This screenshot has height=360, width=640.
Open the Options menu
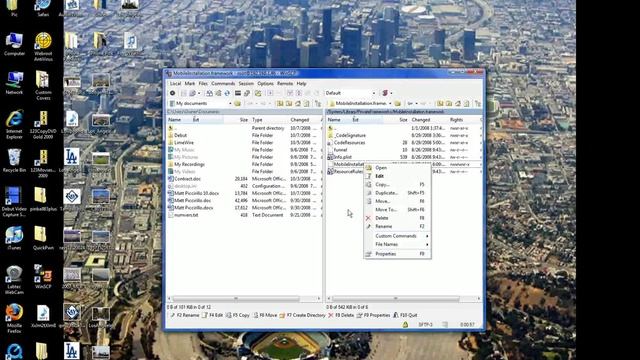tap(265, 84)
